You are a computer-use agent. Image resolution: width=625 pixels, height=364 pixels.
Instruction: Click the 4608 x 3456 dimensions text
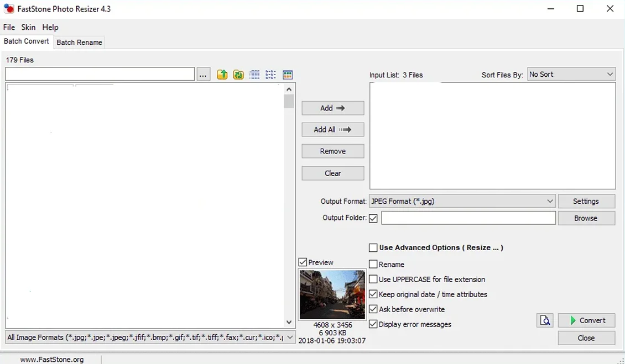[332, 325]
